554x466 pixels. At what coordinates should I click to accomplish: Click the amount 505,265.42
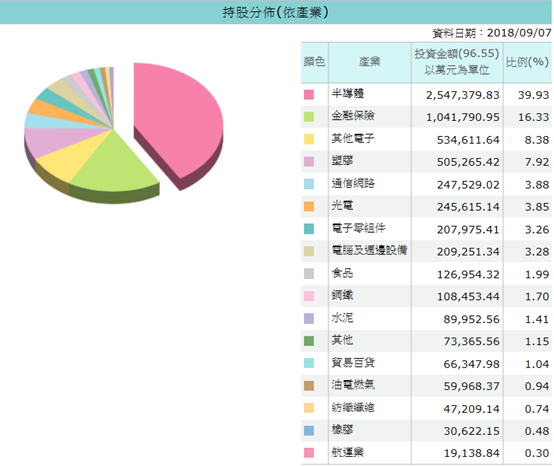coord(468,162)
